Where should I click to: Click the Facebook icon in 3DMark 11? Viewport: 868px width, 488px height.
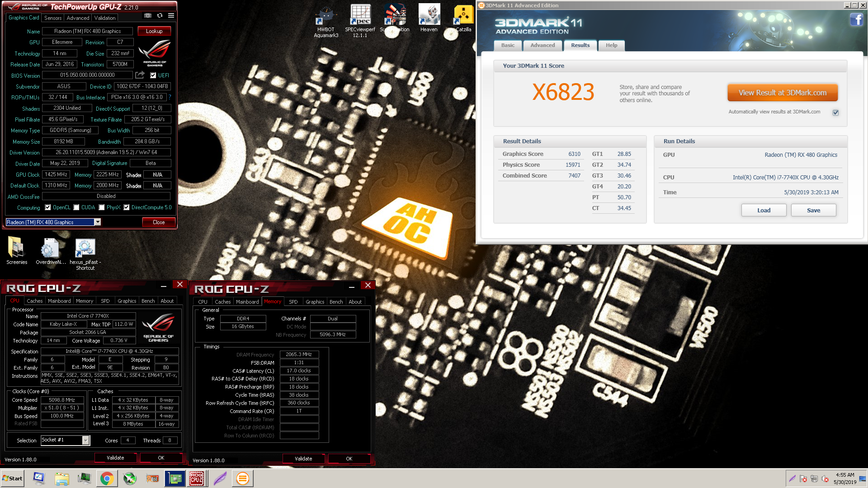pos(856,20)
